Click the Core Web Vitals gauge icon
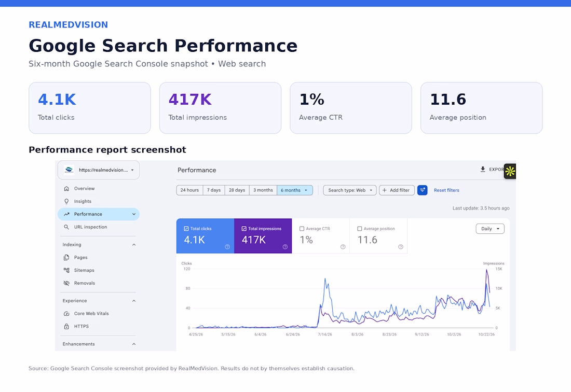Viewport: 571px width, 392px height. click(x=66, y=314)
